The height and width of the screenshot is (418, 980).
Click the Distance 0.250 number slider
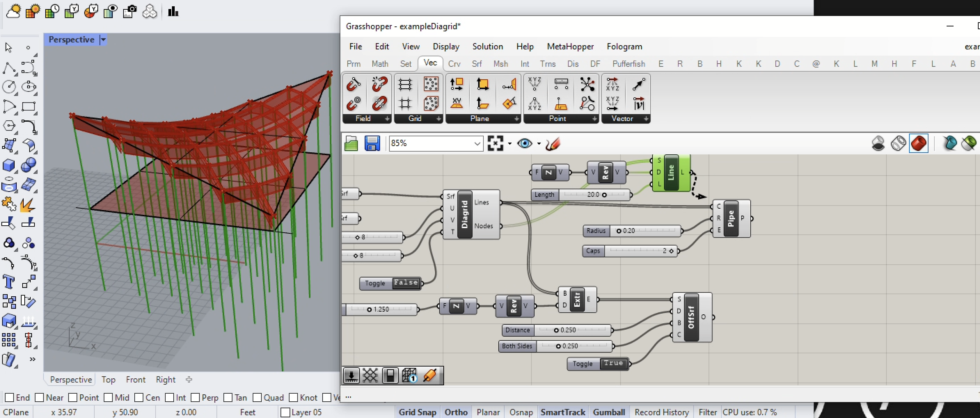click(x=557, y=330)
